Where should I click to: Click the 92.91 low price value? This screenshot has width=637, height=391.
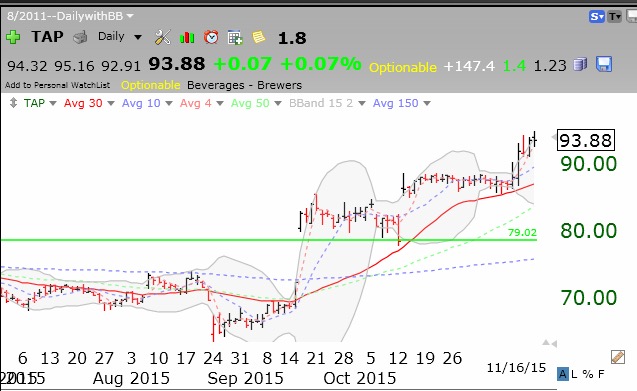(121, 66)
